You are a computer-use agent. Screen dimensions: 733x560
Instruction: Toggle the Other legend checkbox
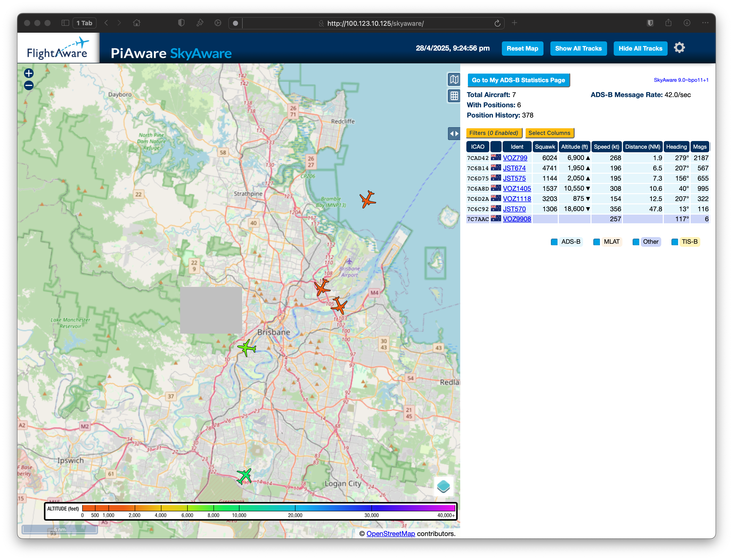[635, 242]
